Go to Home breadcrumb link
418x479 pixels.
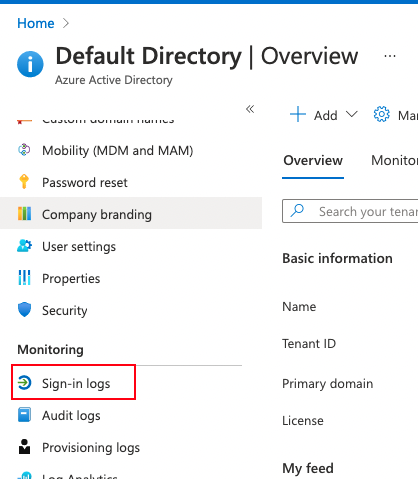pyautogui.click(x=36, y=23)
